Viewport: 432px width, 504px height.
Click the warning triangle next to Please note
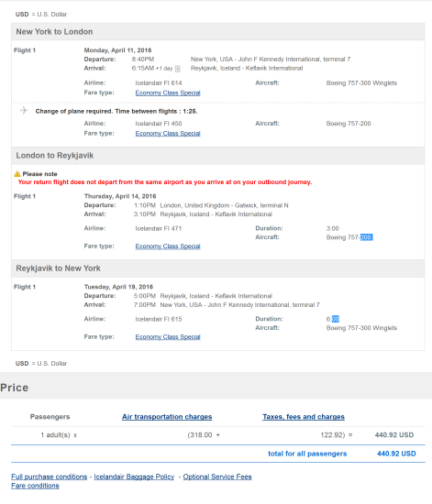click(x=17, y=174)
